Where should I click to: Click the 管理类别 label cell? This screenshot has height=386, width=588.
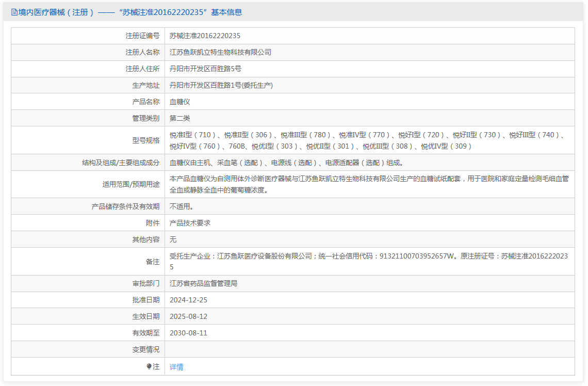click(88, 118)
